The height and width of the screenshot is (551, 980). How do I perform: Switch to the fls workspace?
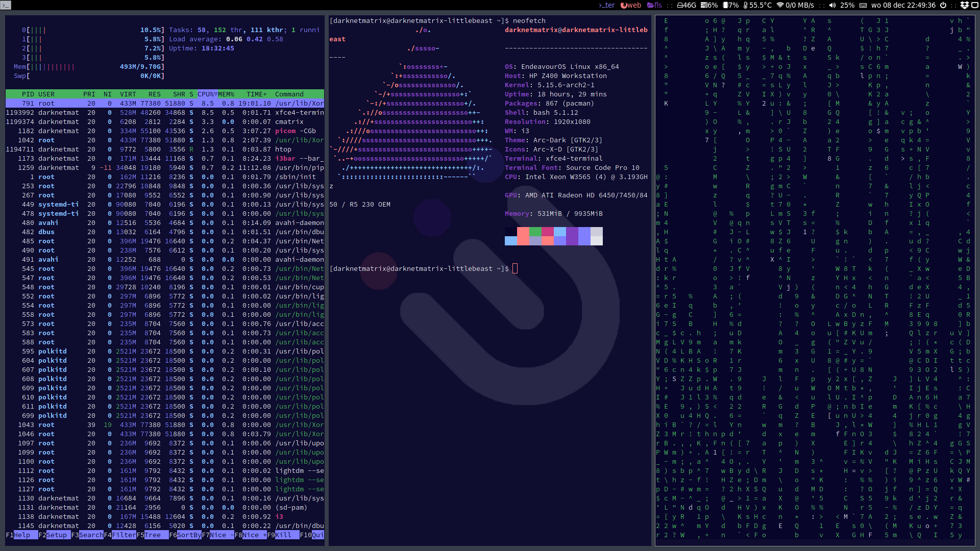click(x=654, y=5)
